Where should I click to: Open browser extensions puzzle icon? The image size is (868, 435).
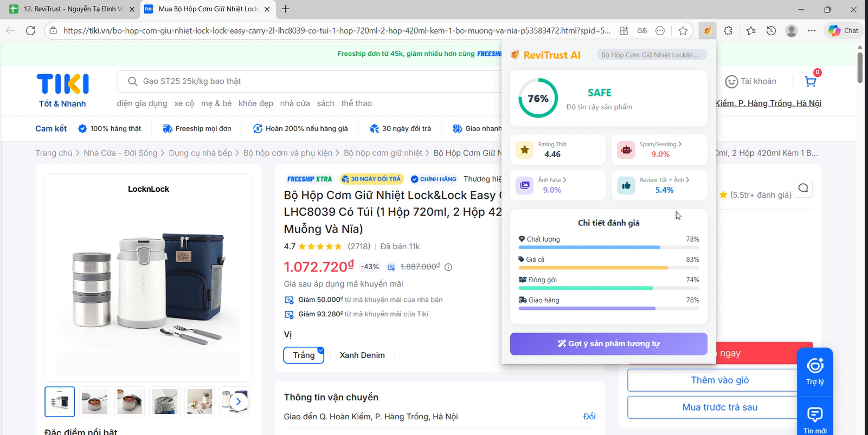pyautogui.click(x=728, y=31)
